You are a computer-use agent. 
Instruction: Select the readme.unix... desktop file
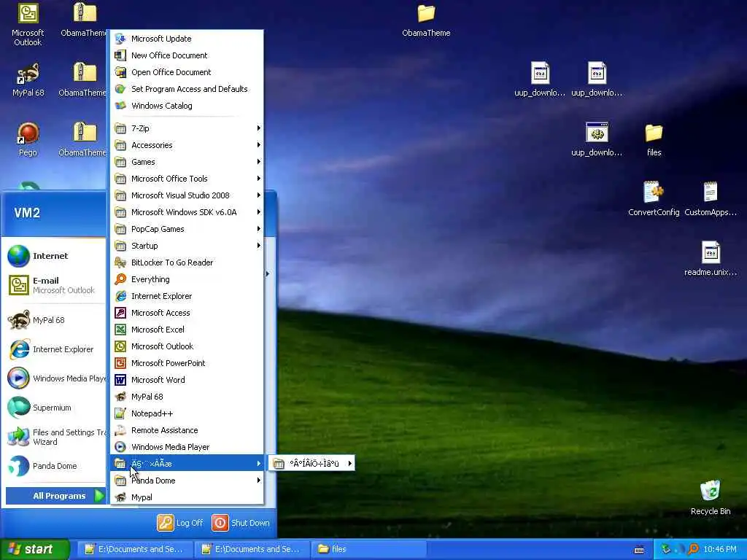tap(711, 259)
